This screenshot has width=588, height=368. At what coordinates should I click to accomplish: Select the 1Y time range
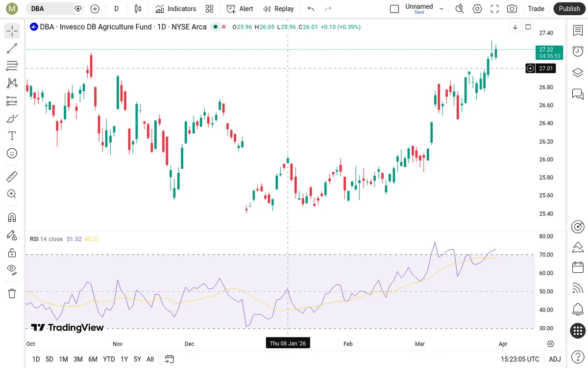click(x=124, y=359)
